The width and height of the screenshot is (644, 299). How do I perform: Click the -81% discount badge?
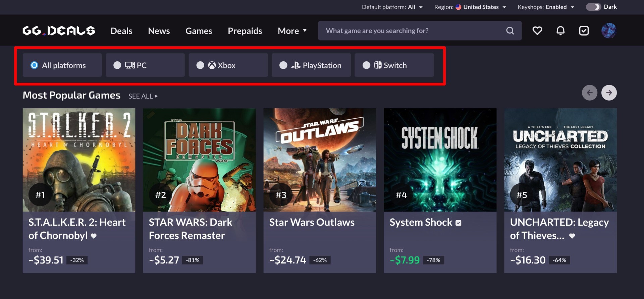(193, 260)
